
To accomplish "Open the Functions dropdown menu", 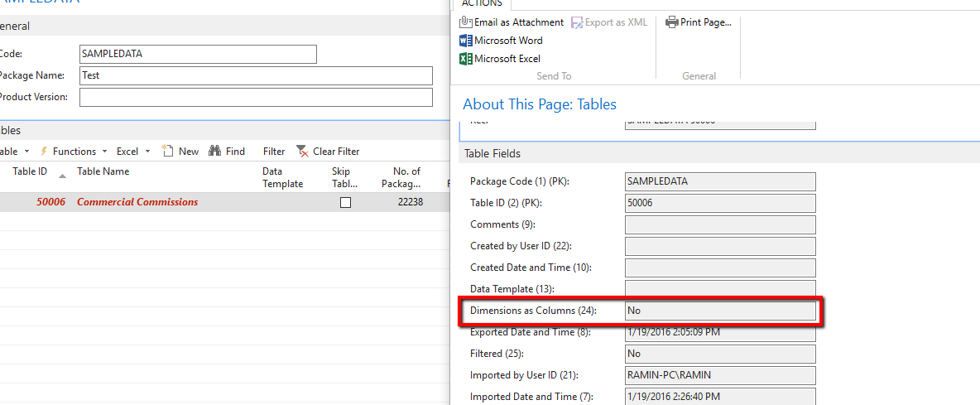I will click(74, 152).
